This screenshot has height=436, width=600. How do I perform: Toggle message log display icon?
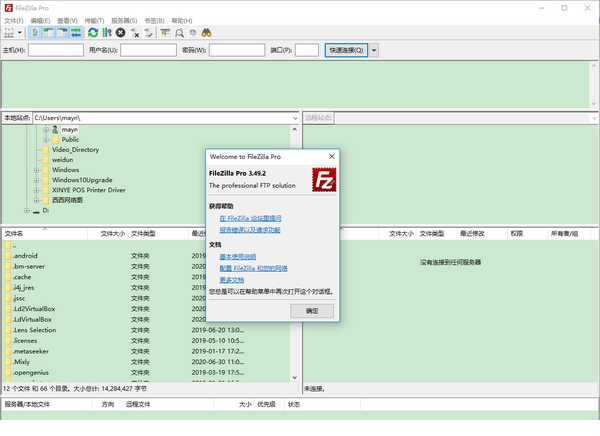(x=35, y=33)
